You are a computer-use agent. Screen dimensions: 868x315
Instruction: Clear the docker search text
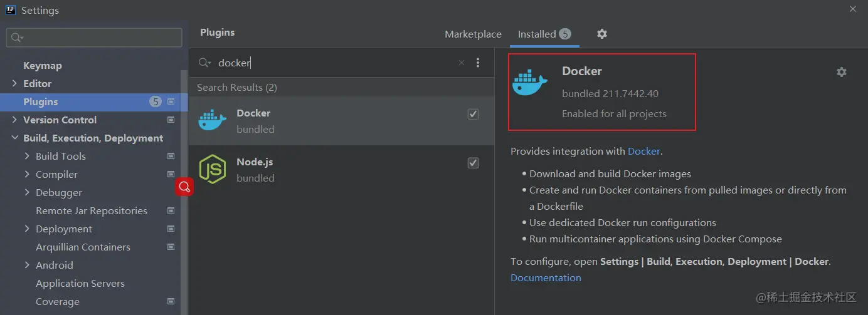tap(462, 63)
